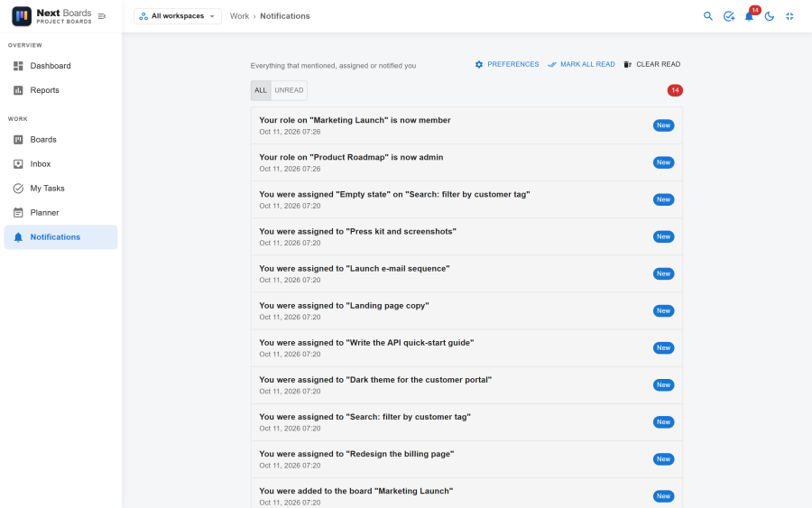Click New badge on Press kit row
The image size is (812, 508).
pyautogui.click(x=663, y=236)
